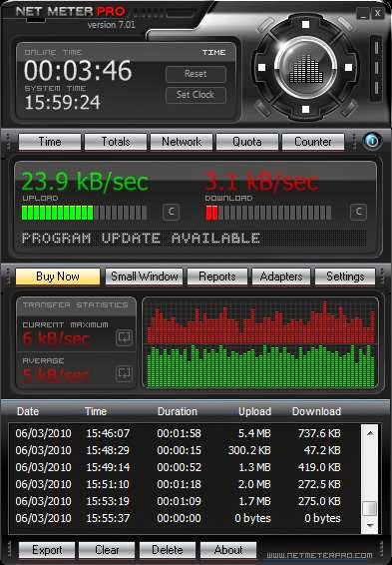The width and height of the screenshot is (392, 565).
Task: Click the central equalizer dial button
Action: click(x=305, y=68)
